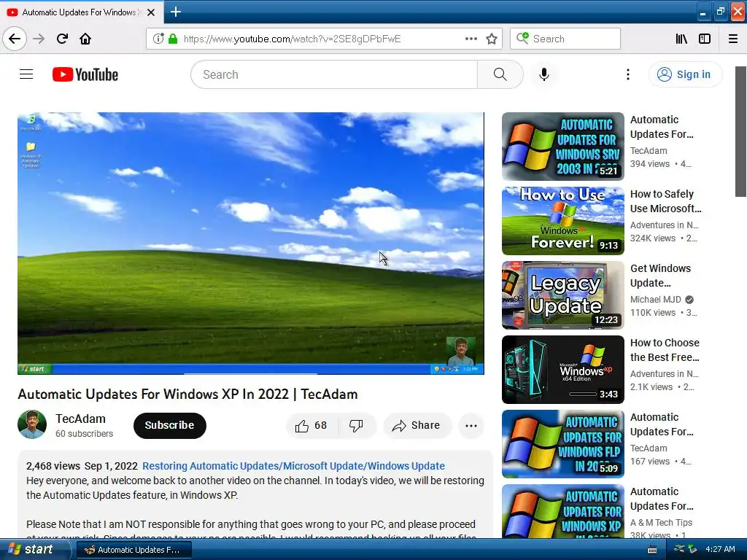The height and width of the screenshot is (560, 747).
Task: Start voice search with microphone icon
Action: click(x=544, y=74)
